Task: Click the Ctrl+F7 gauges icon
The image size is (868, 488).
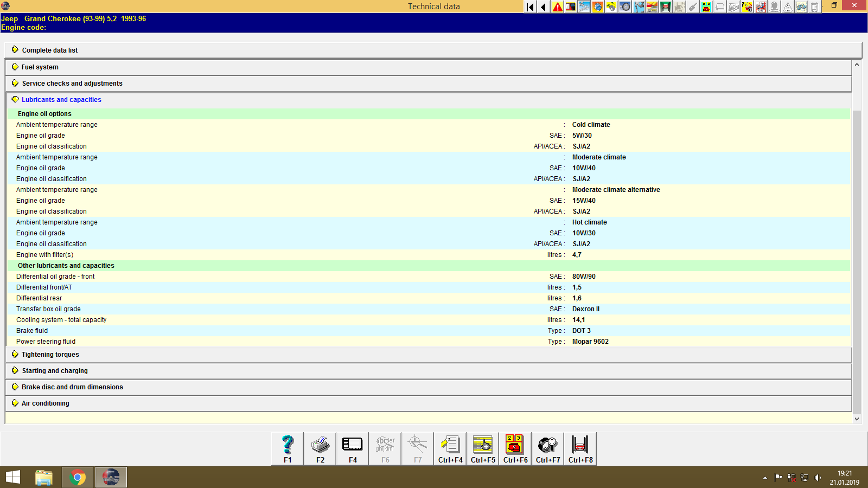Action: tap(547, 445)
